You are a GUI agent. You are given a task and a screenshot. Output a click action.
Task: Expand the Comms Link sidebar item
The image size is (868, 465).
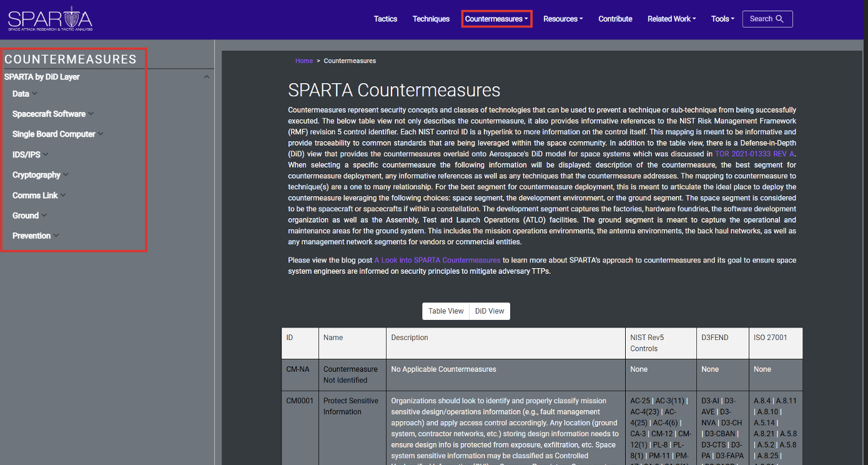[x=39, y=195]
